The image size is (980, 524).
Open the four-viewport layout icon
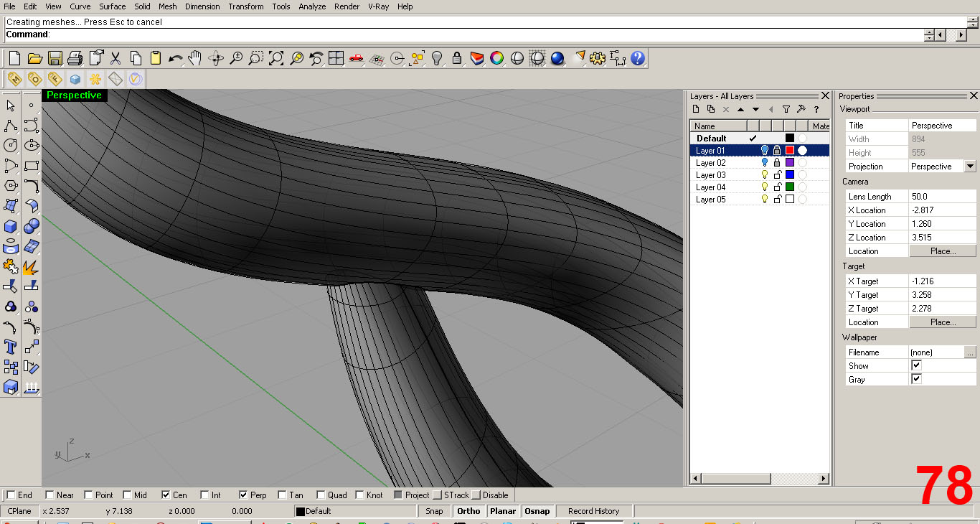[x=336, y=58]
